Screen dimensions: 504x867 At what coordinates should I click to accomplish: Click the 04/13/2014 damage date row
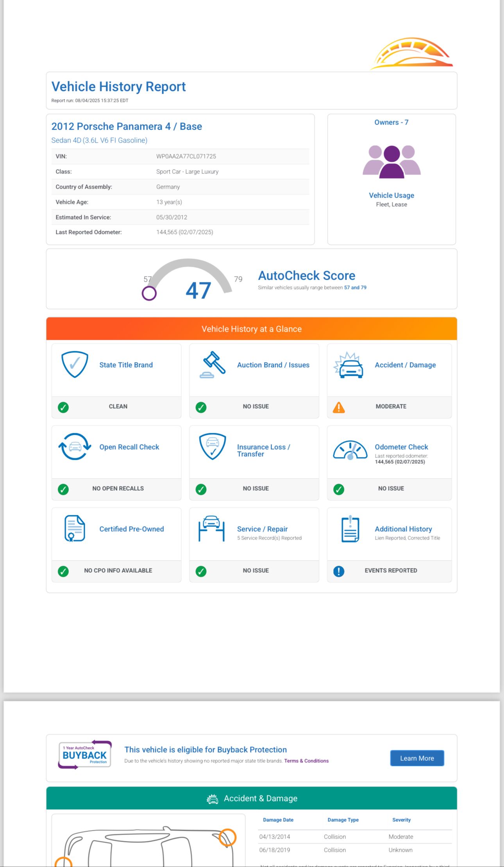coord(355,837)
